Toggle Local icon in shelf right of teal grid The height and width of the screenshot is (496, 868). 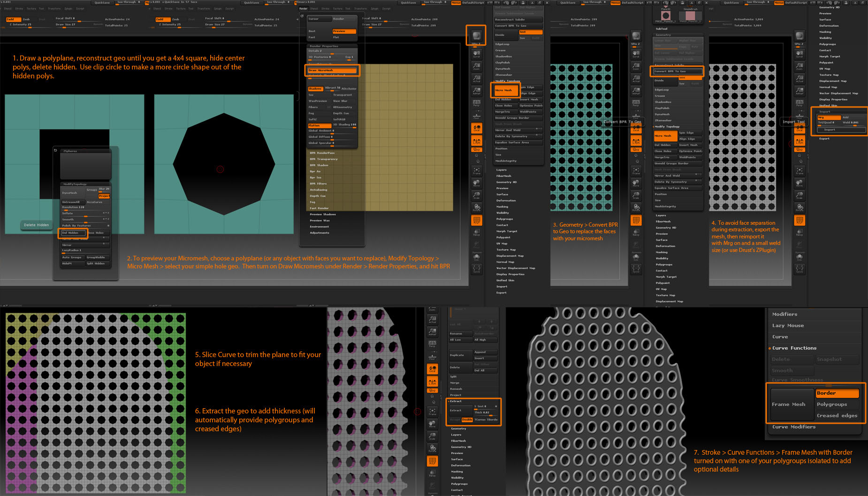point(636,128)
